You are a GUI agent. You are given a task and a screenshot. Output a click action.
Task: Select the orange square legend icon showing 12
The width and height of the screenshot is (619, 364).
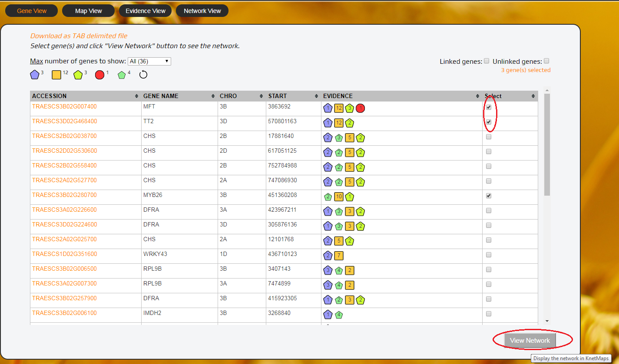pos(56,74)
